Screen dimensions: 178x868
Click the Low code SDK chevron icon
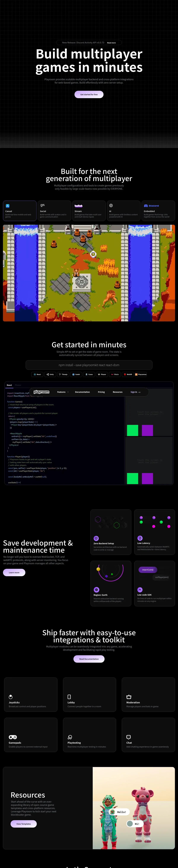click(x=140, y=590)
